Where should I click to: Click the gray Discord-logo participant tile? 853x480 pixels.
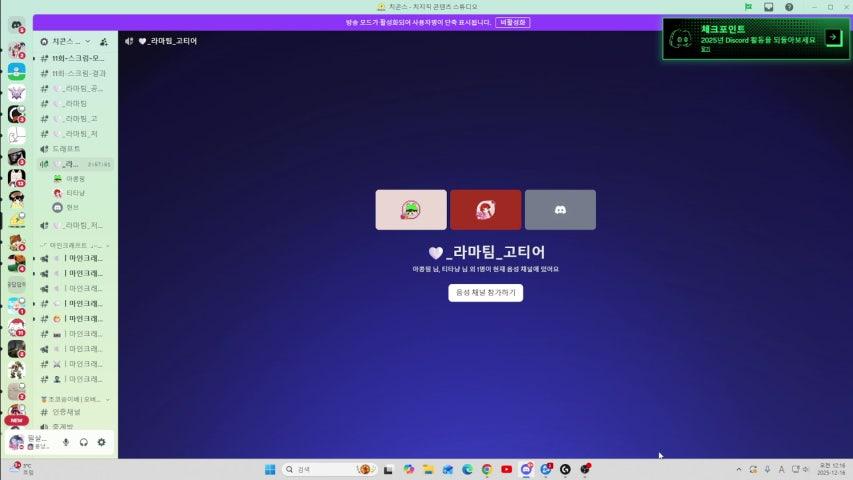coord(560,210)
